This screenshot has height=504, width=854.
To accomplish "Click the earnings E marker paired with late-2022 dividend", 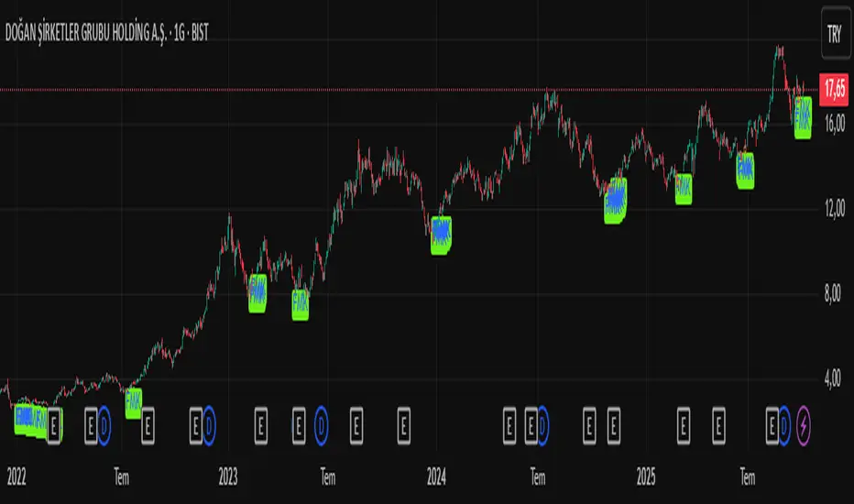I will 195,426.
